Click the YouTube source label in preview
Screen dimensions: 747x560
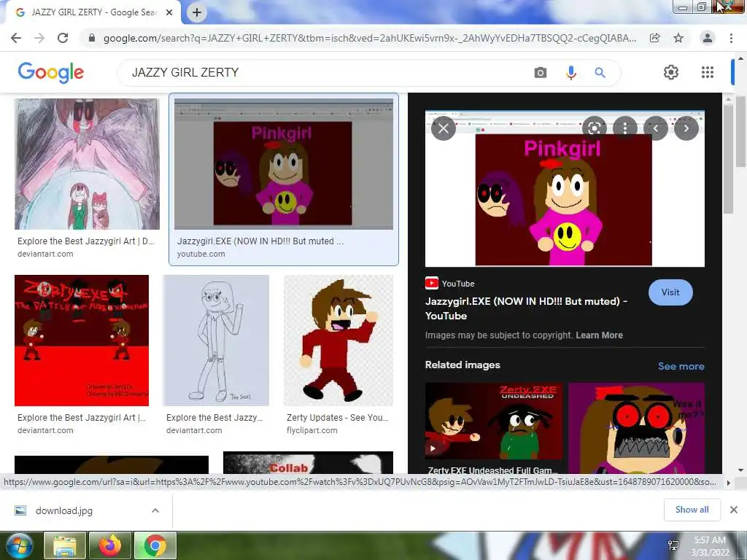point(450,284)
